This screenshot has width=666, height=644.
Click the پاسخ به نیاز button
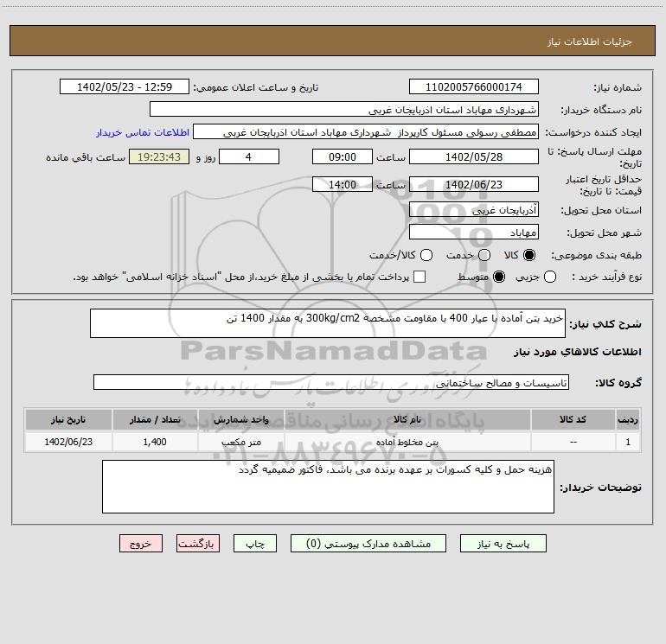pos(503,544)
